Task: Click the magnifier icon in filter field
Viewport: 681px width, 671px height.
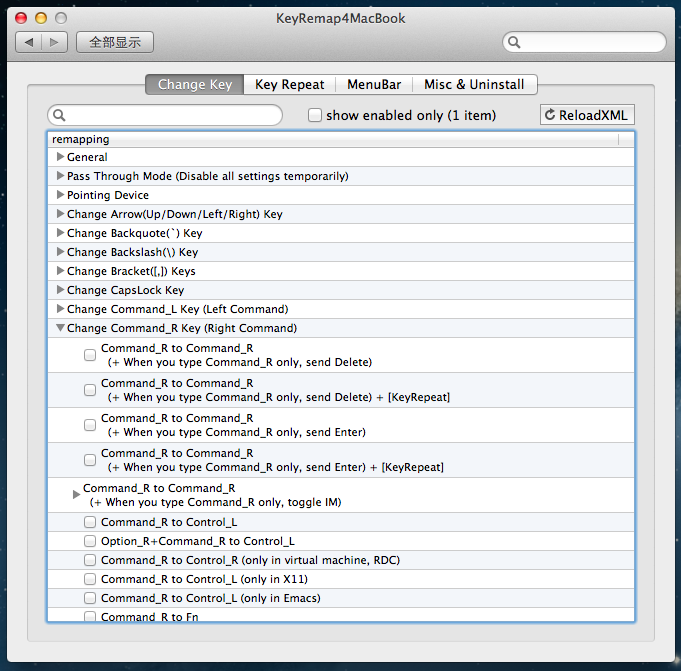Action: [x=59, y=115]
